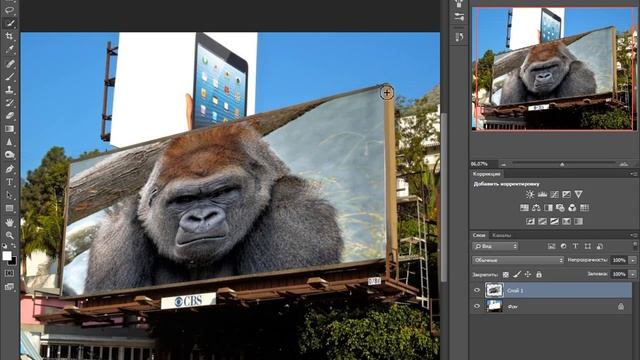Toggle filter for type layers

pyautogui.click(x=575, y=246)
